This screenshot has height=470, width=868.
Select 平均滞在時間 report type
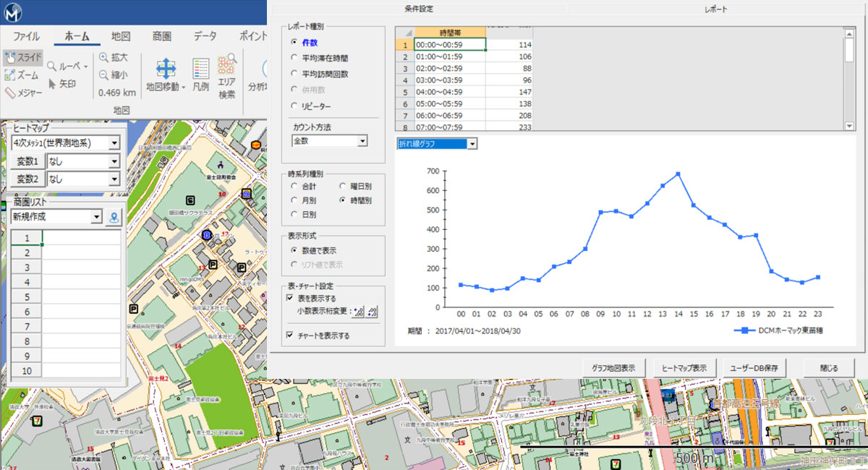tap(294, 58)
